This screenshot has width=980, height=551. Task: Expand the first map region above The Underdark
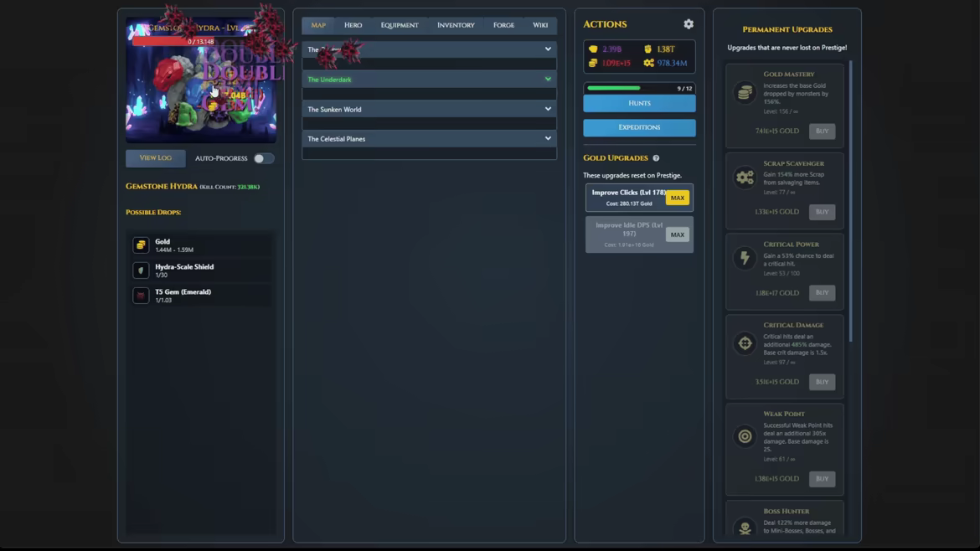(x=429, y=49)
